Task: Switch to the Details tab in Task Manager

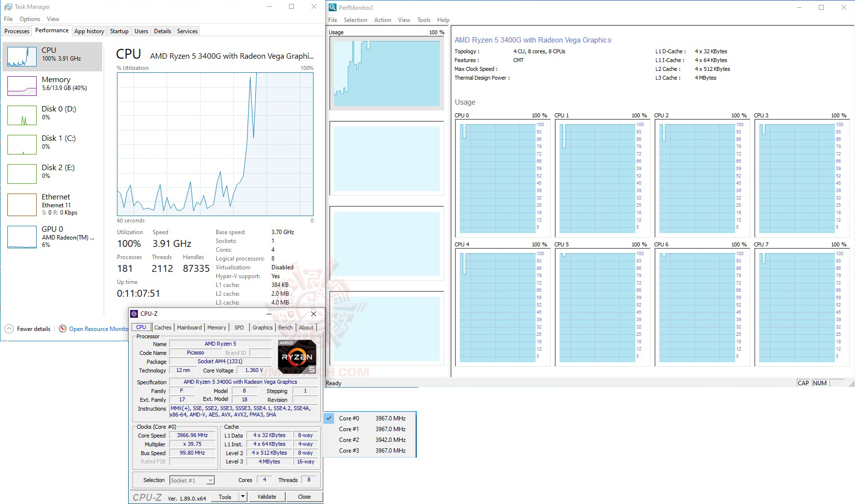Action: [x=162, y=31]
